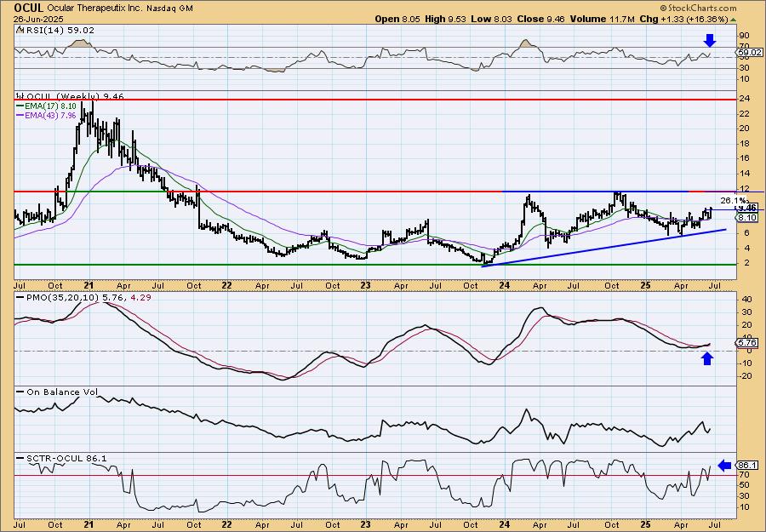
Task: Click the OCUL ticker symbol in the header
Action: 29,8
